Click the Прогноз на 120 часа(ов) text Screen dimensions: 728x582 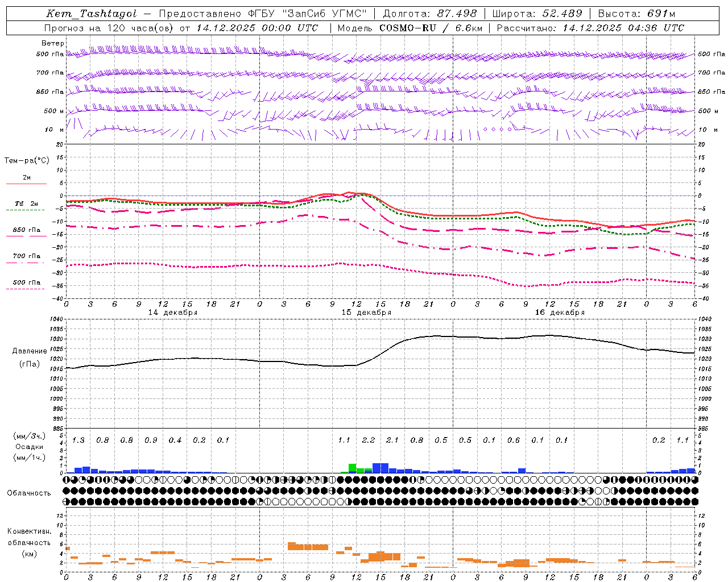click(109, 28)
